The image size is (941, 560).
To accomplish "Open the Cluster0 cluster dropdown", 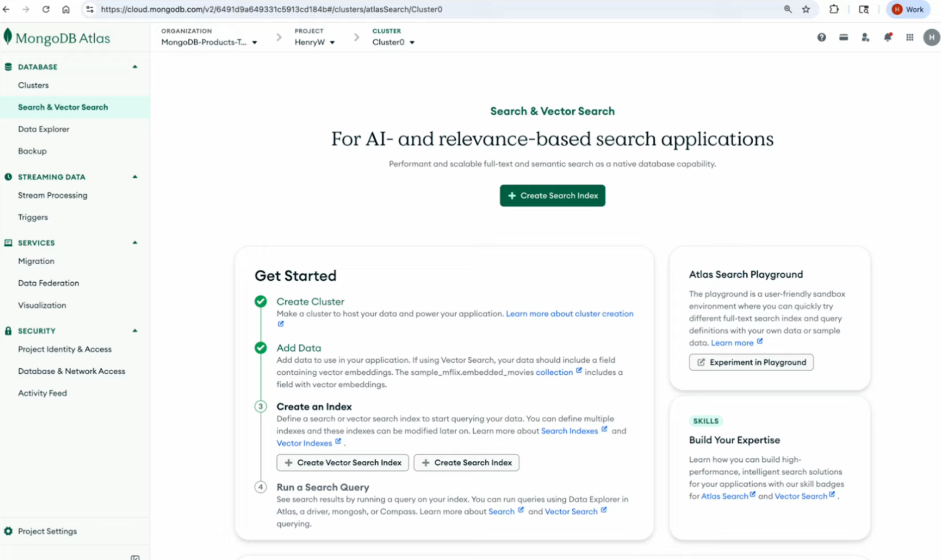I will click(393, 42).
